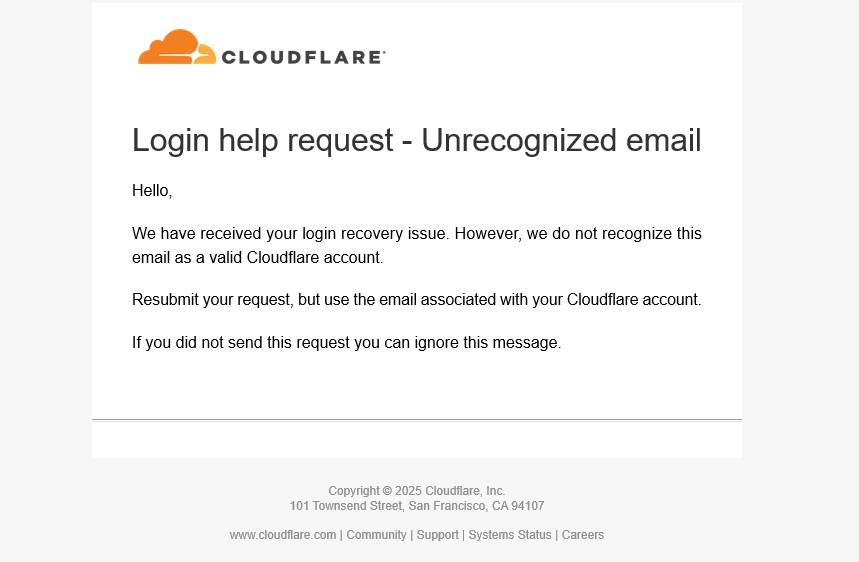
Task: Click "2025 Cloudflare, Inc." in the footer
Action: point(450,491)
